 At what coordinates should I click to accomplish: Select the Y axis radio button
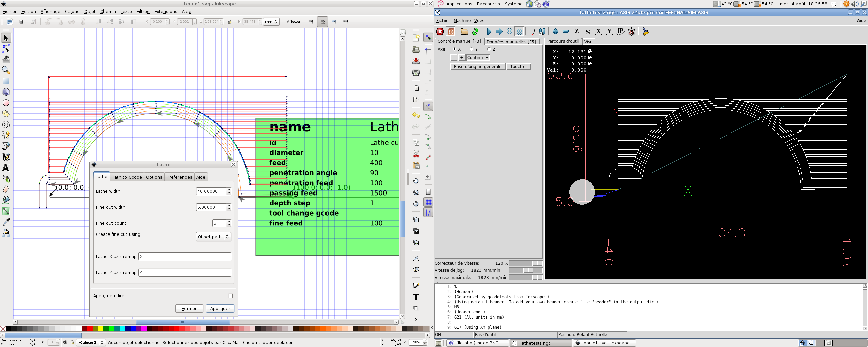(472, 49)
